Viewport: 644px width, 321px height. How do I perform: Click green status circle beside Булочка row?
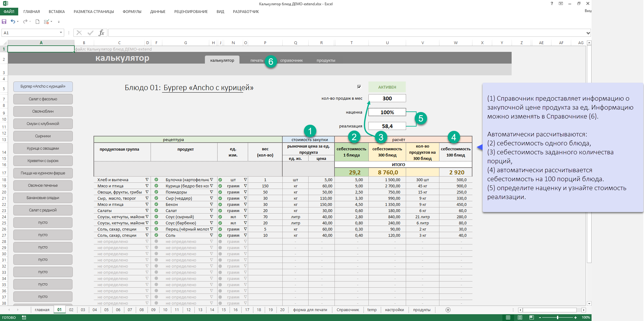156,180
